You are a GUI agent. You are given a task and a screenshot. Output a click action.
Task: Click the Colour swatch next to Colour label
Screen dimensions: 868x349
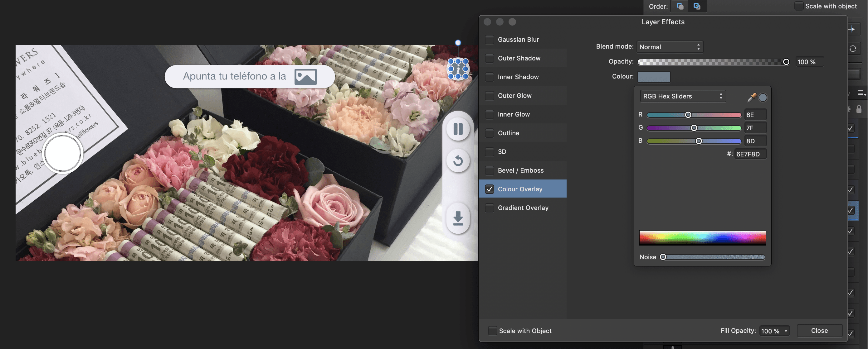[653, 77]
